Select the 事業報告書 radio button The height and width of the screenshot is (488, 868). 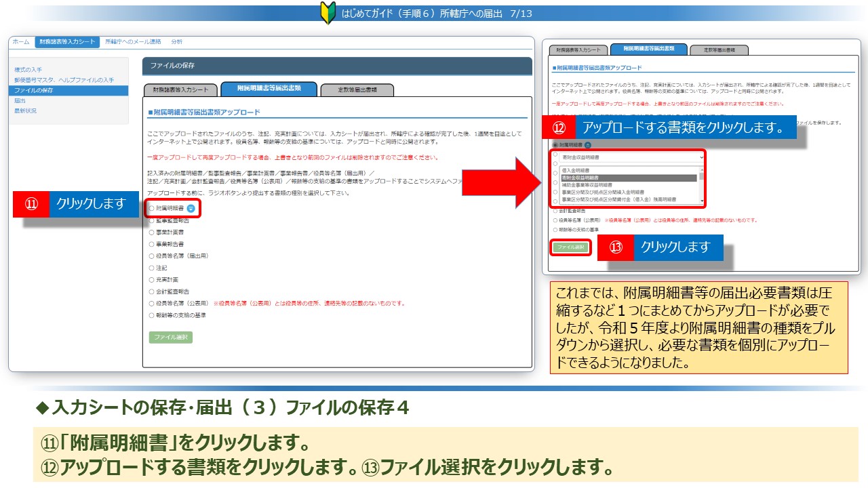[151, 244]
